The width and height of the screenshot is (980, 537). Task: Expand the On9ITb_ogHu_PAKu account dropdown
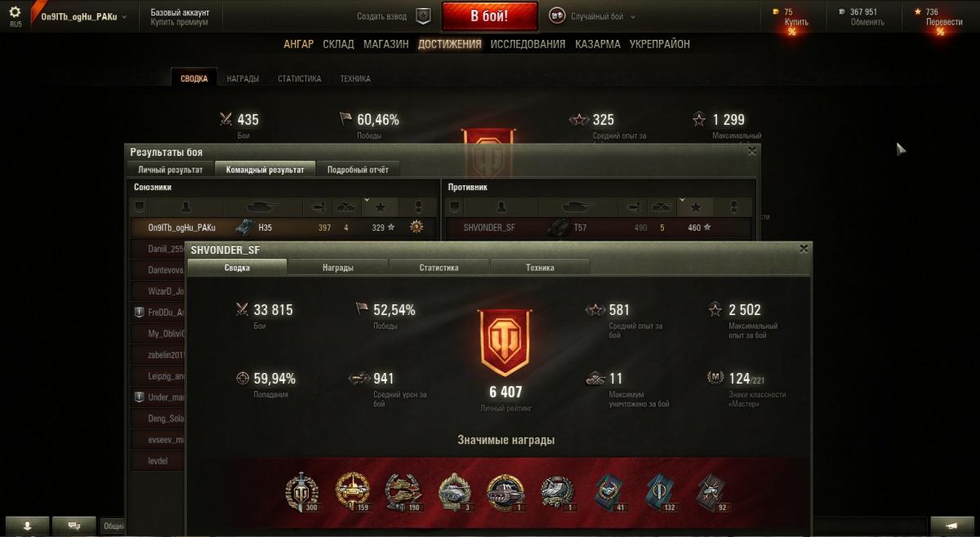point(84,16)
